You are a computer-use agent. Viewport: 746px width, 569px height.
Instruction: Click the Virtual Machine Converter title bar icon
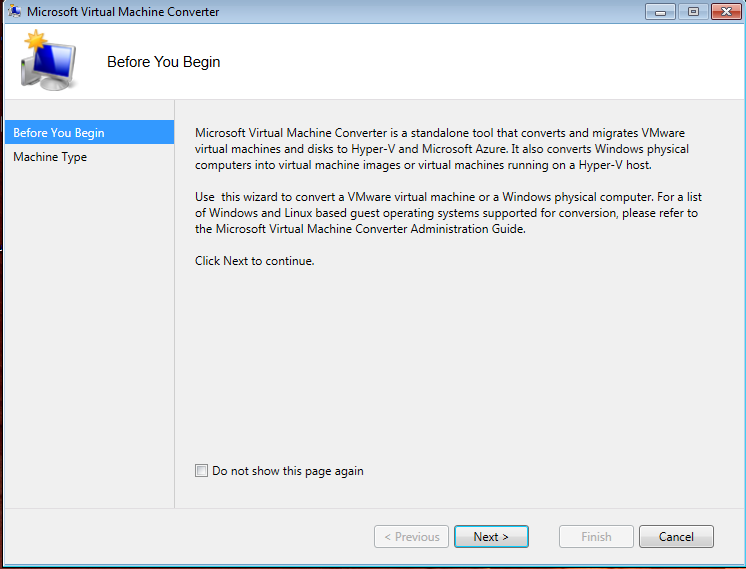click(x=15, y=12)
